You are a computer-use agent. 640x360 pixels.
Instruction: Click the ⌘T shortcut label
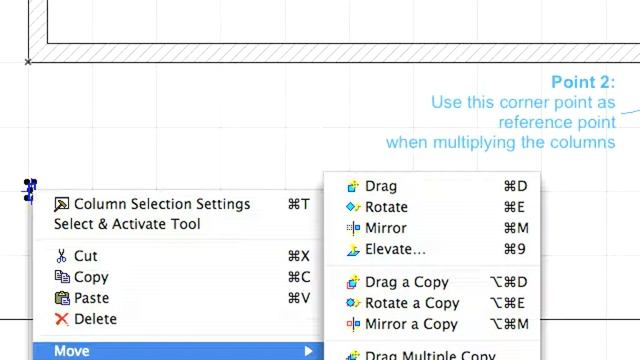point(299,204)
